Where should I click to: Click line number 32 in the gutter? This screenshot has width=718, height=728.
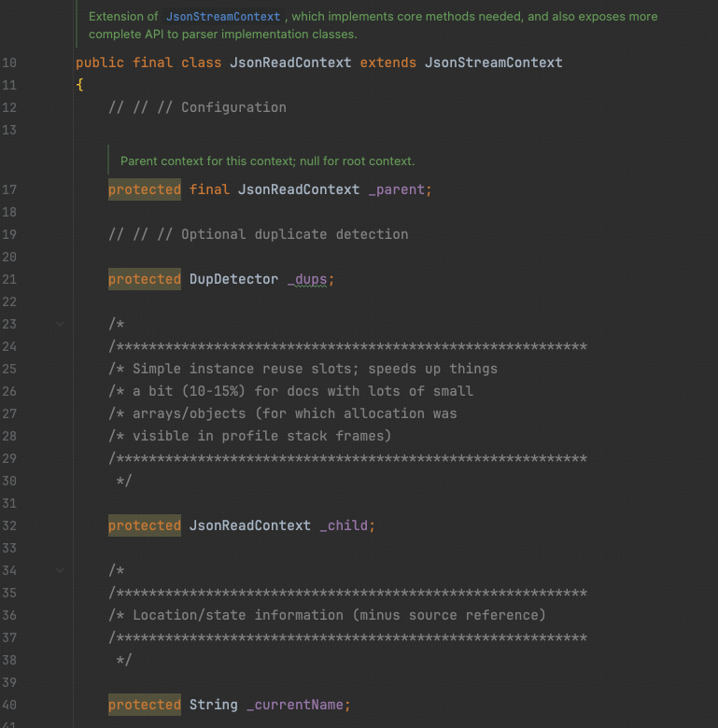(9, 525)
